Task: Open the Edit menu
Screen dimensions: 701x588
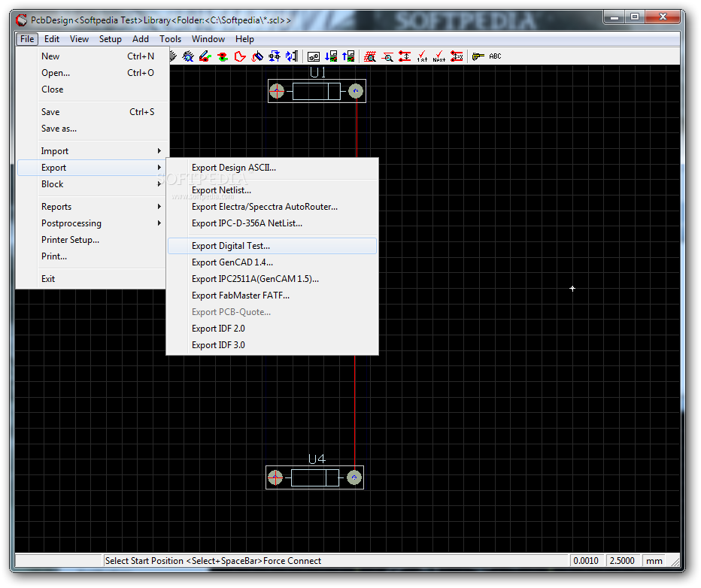Action: pos(52,39)
